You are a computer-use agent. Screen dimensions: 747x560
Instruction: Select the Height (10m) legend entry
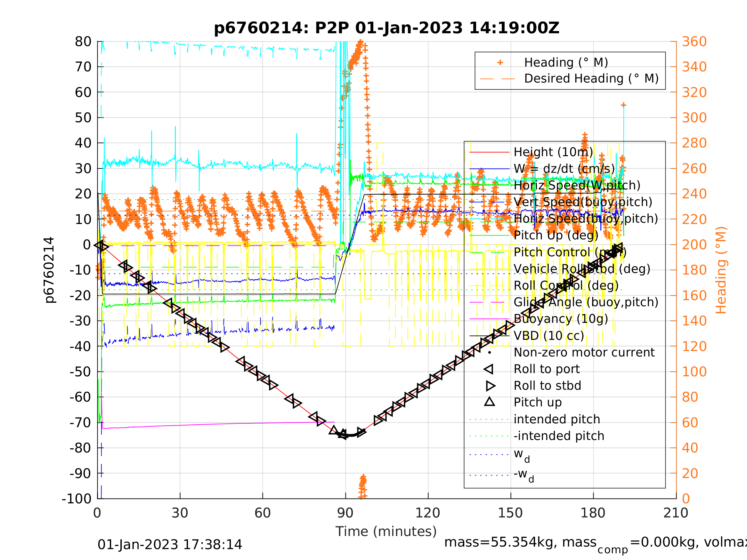[553, 152]
